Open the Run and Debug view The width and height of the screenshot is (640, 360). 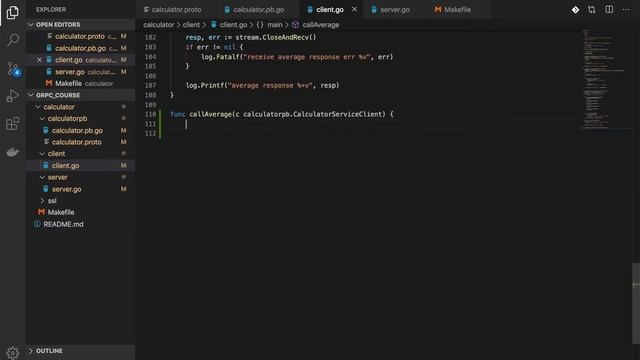click(x=13, y=96)
